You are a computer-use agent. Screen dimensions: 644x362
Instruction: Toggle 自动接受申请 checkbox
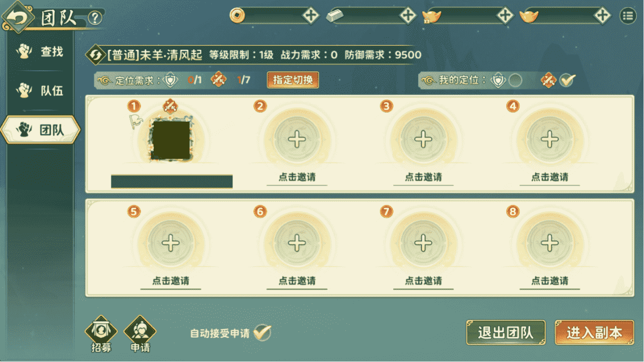[x=262, y=333]
